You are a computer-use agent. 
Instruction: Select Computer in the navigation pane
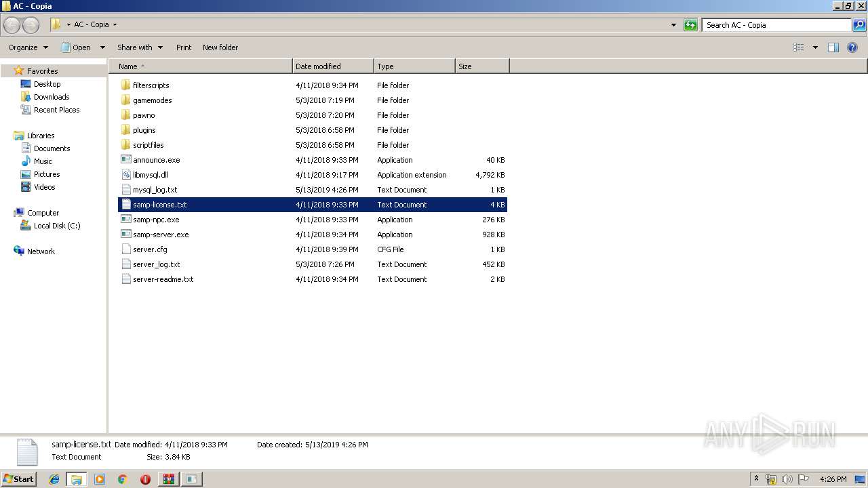43,213
